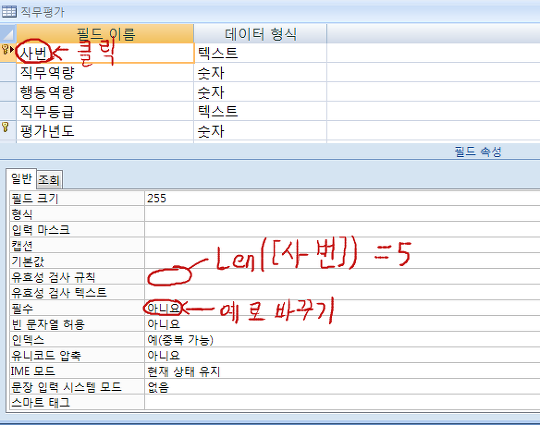This screenshot has height=425, width=540.
Task: Open the 유니코드 압축 value 아니요
Action: [x=342, y=355]
